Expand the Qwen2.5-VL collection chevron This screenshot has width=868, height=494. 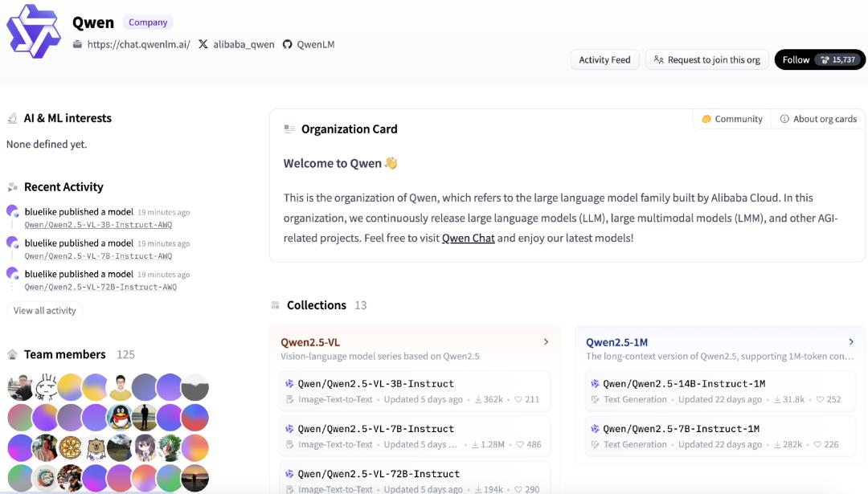(x=546, y=342)
